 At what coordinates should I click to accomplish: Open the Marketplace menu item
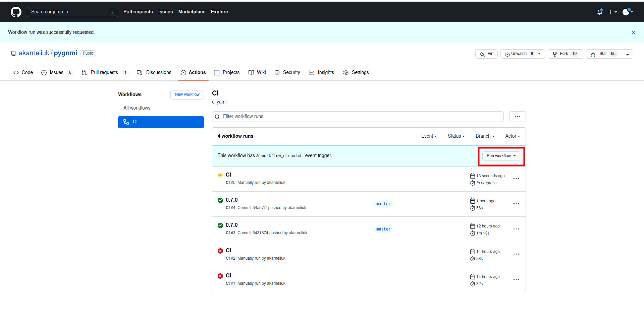[x=192, y=12]
